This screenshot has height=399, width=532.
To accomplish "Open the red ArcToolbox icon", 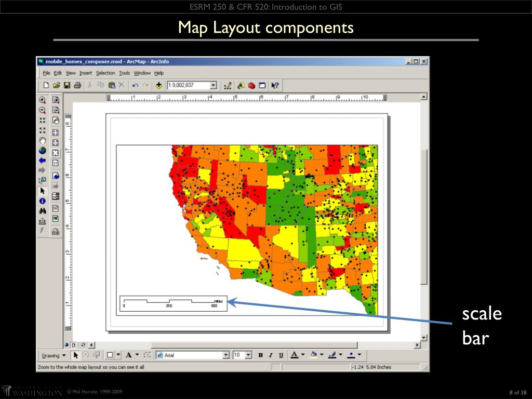I will coord(251,86).
